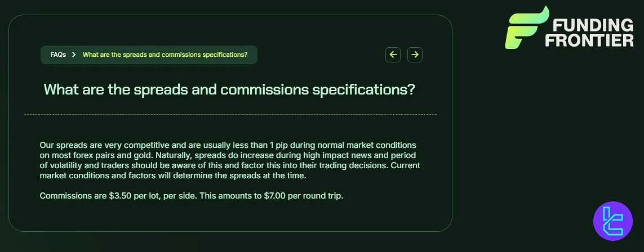Viewport: 644px width, 252px height.
Task: Click the breadcrumb chevron separator after FAQs
Action: tap(74, 55)
